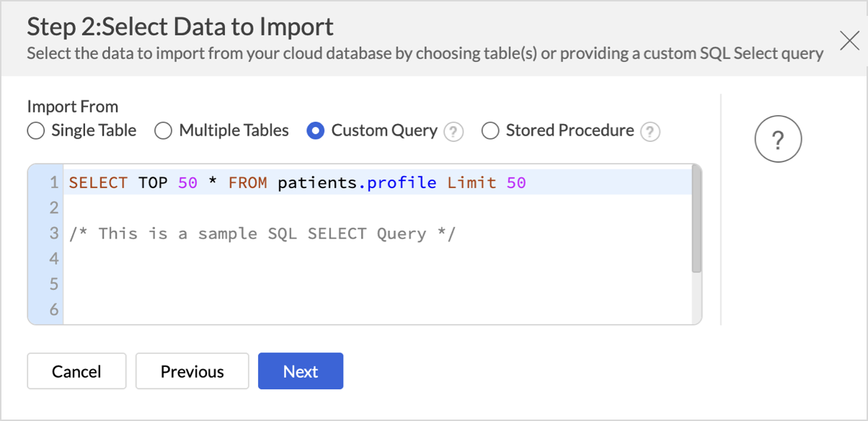
Task: Go back with the Previous button
Action: 192,371
